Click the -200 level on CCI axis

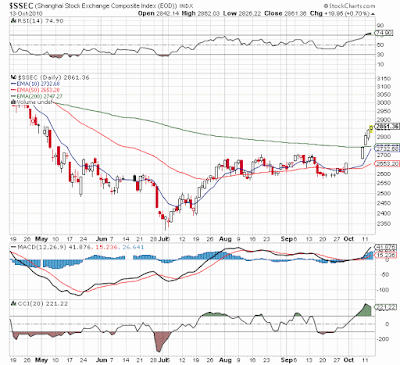(x=384, y=339)
